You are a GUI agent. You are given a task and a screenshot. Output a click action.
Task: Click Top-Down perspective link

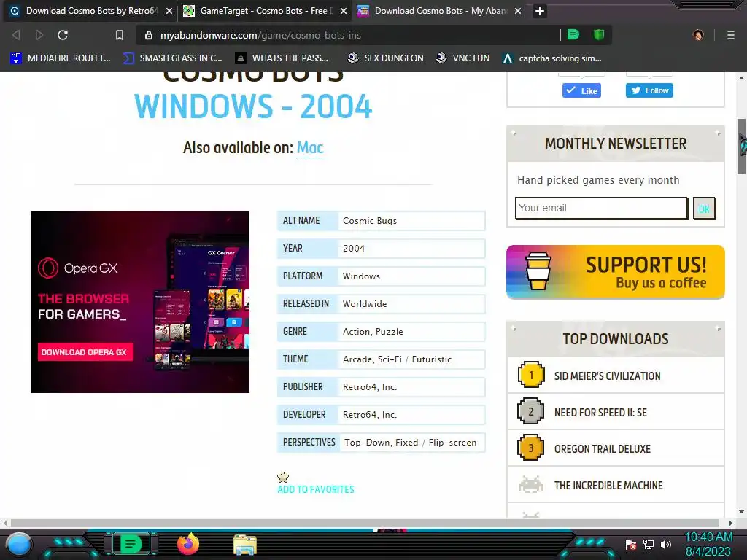tap(367, 443)
